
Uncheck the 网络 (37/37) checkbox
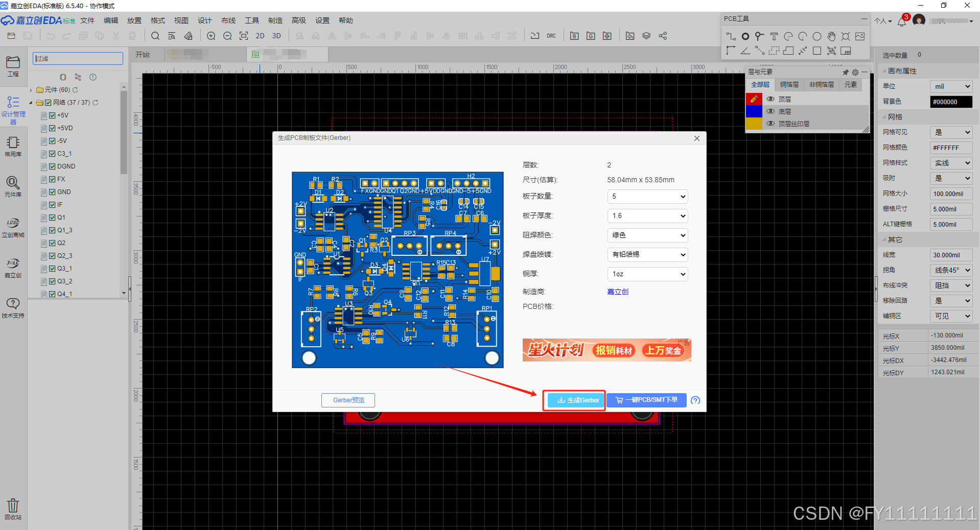pyautogui.click(x=48, y=103)
